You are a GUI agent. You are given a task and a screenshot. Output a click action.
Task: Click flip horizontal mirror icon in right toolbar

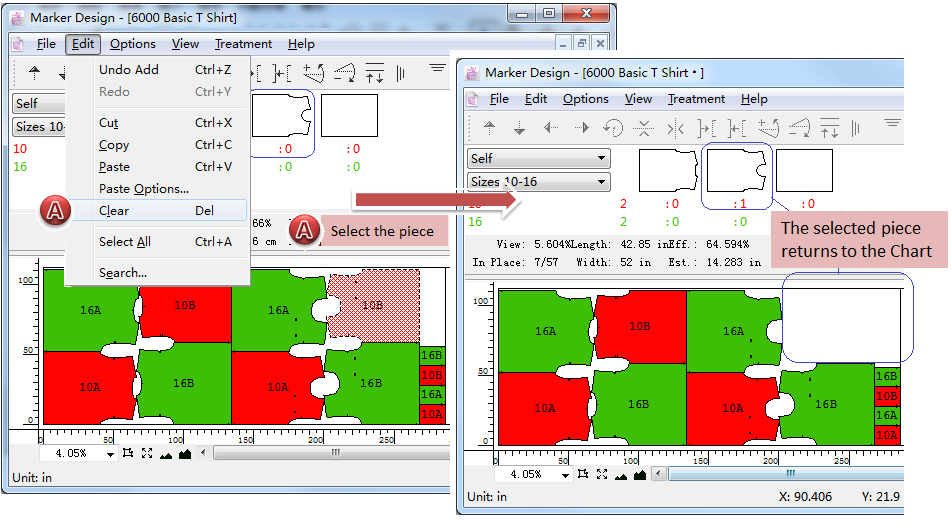[675, 128]
